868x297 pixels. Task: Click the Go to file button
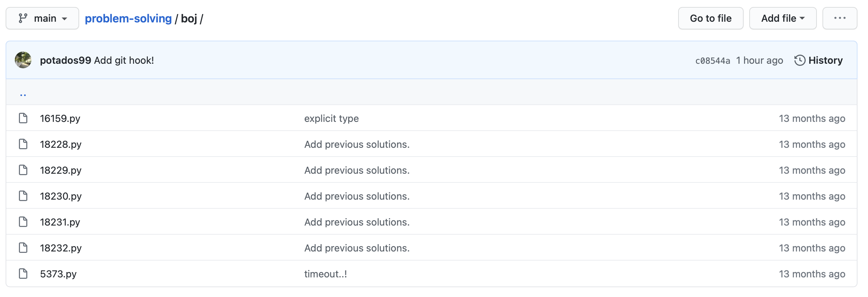[710, 18]
